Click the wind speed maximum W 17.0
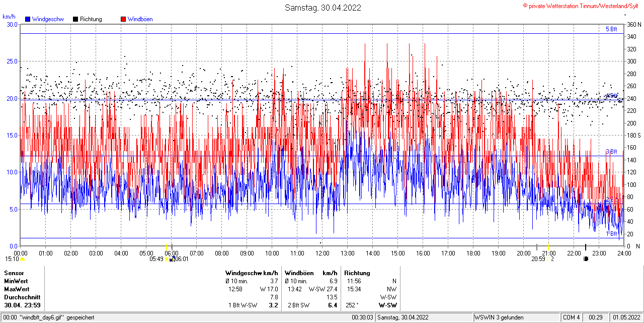Viewport: 644px width, 323px height. 269,289
